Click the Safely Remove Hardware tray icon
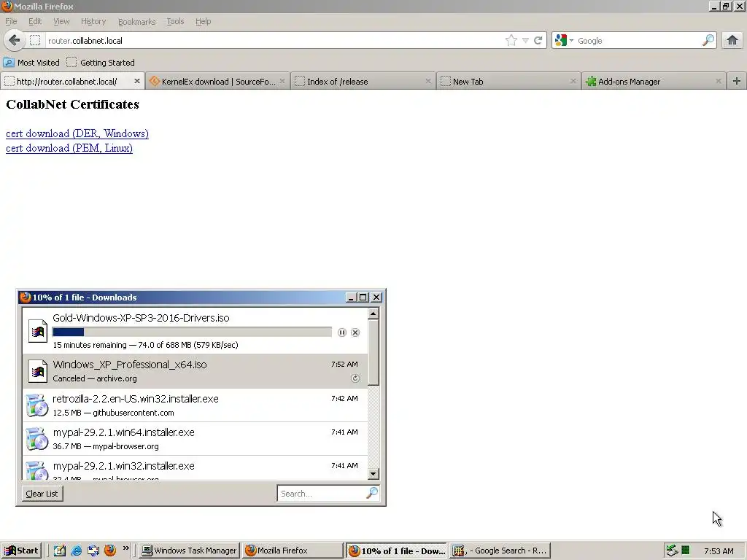 (672, 551)
